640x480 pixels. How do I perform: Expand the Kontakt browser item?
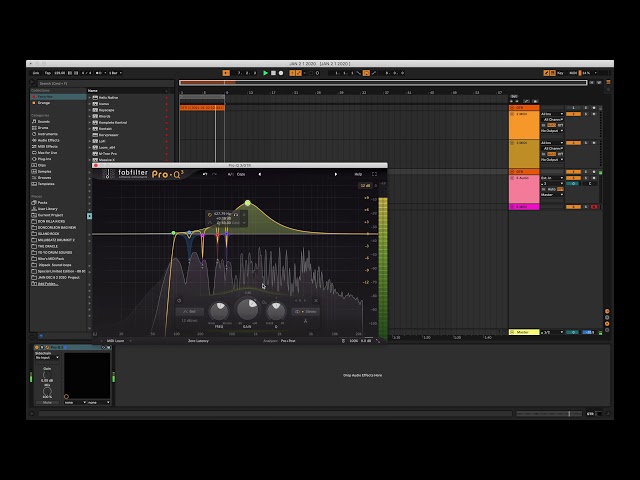89,129
